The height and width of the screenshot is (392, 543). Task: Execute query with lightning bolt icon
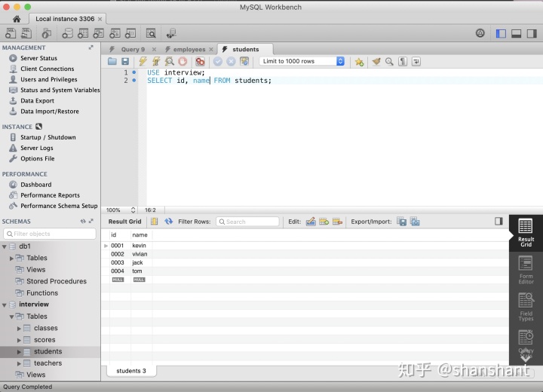pos(143,62)
